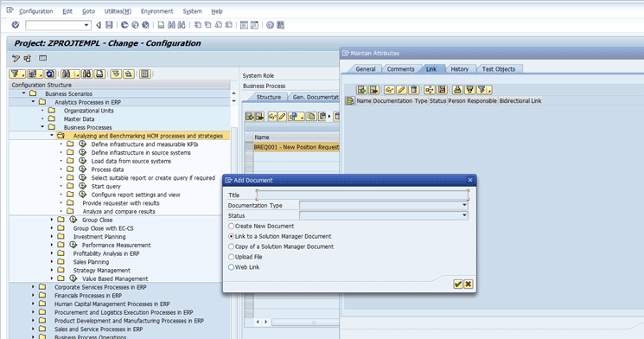The height and width of the screenshot is (339, 644).
Task: Select Link to a Solution Manager Document
Action: pos(231,236)
